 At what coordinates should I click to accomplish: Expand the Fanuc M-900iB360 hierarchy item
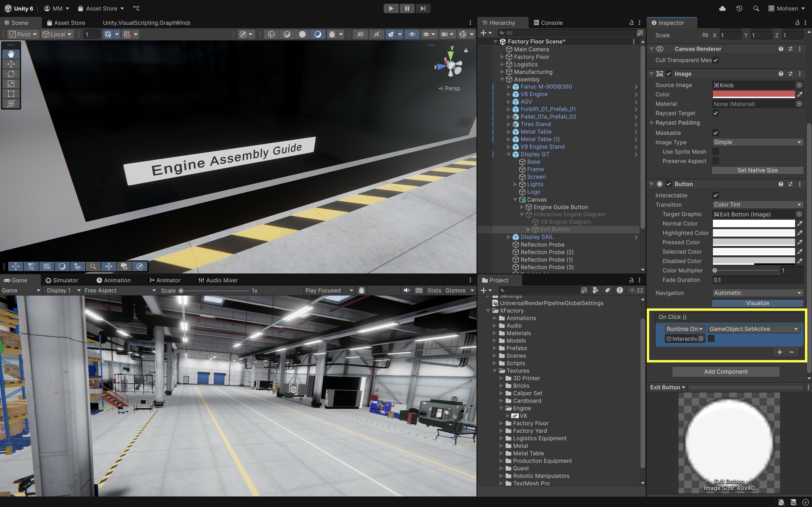click(x=509, y=87)
